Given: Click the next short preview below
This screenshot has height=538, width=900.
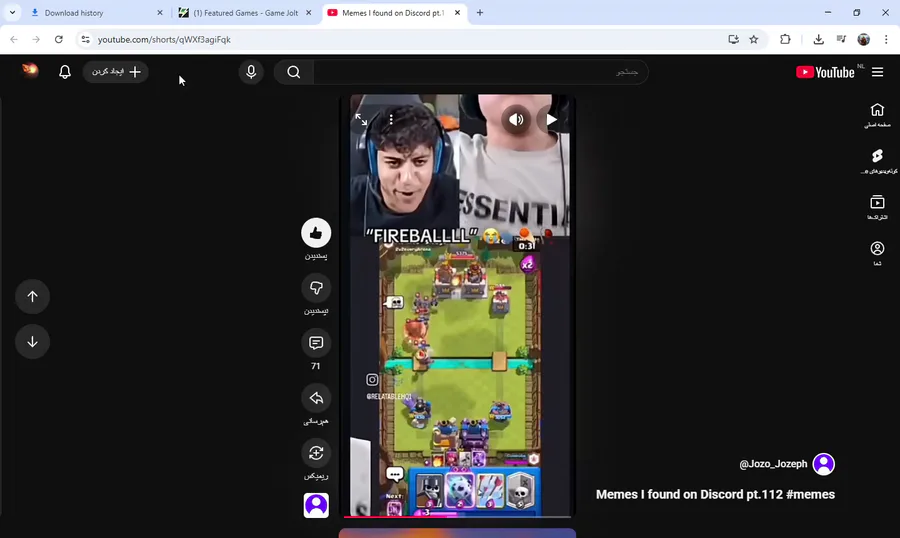Looking at the screenshot, I should (x=457, y=533).
